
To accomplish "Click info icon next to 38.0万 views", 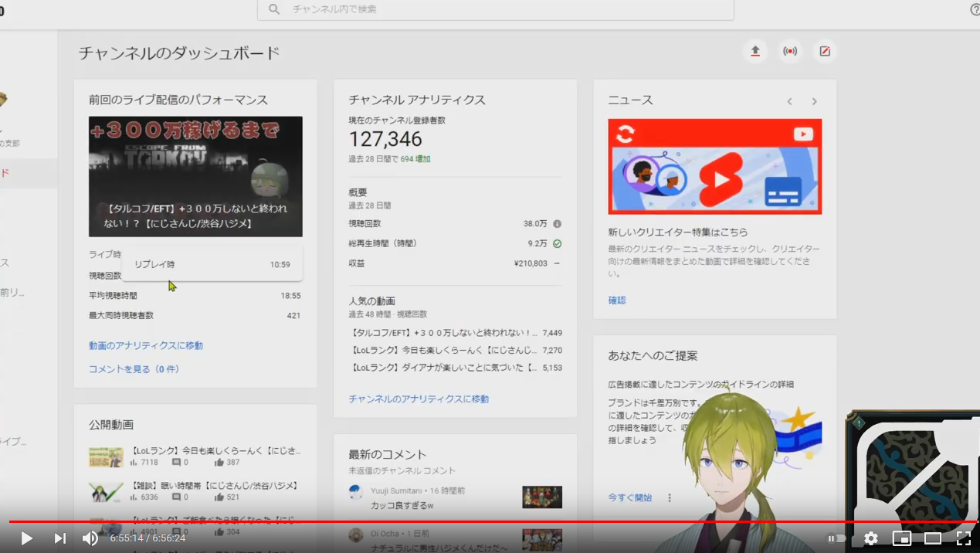I will [557, 224].
